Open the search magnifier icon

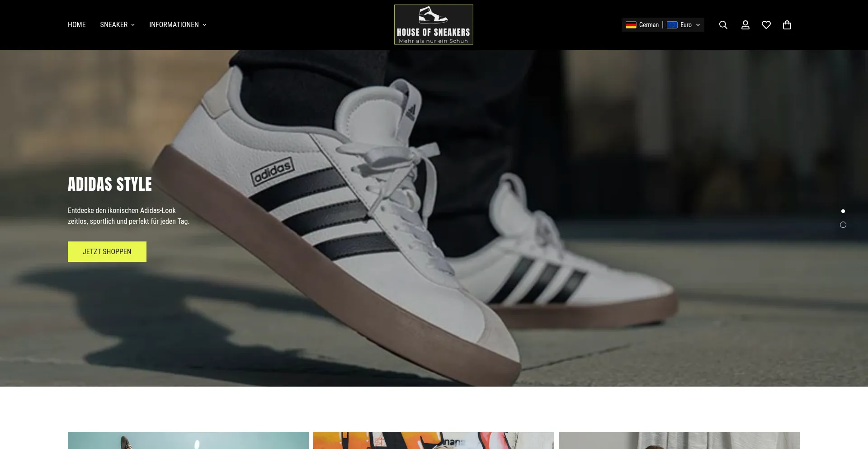pos(723,25)
